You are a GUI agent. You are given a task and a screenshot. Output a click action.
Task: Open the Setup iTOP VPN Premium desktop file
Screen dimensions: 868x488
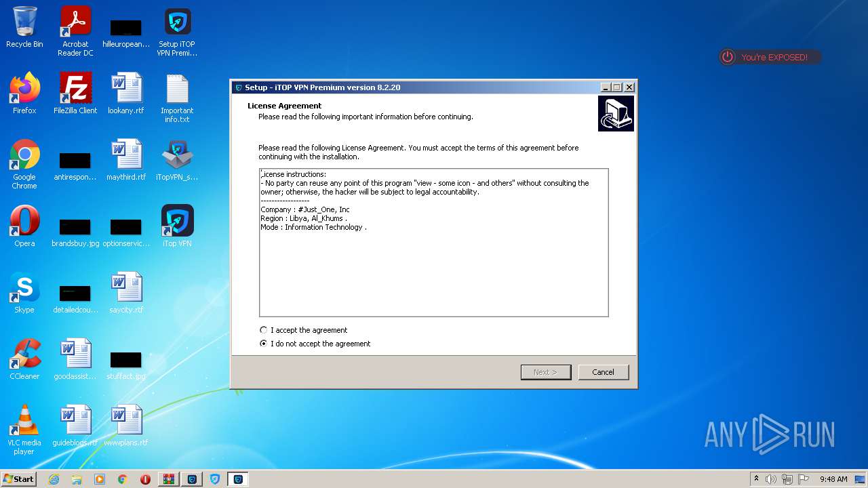click(177, 31)
